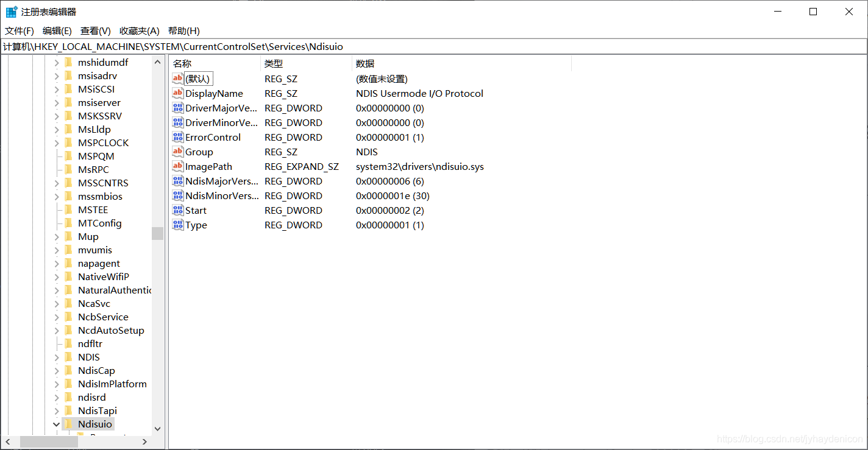Click the tree's vertical scrollbar down arrow
Screen dimensions: 868x450
tap(158, 429)
